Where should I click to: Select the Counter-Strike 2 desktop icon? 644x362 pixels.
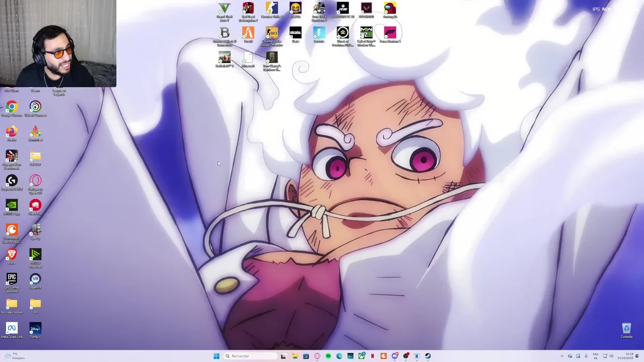tap(272, 11)
